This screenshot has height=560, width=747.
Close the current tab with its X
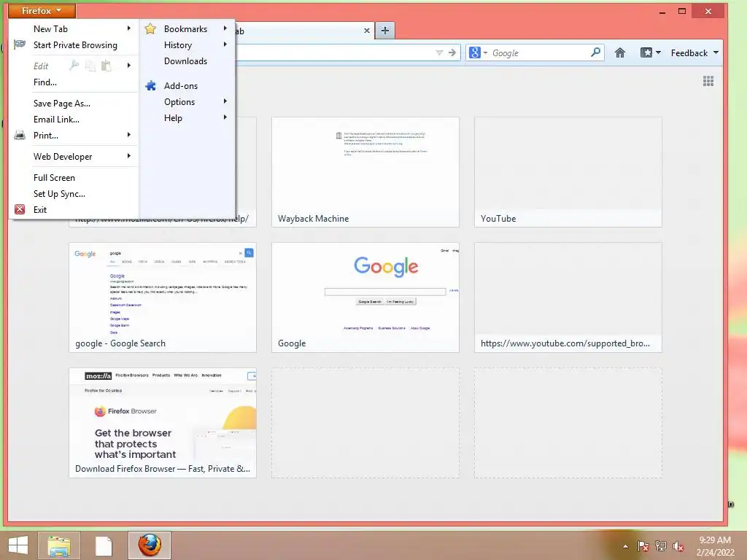click(367, 31)
